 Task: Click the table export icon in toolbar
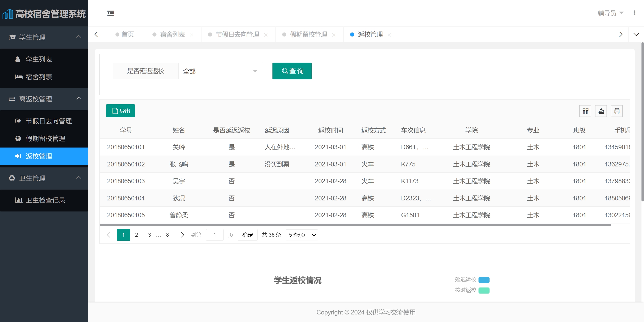[x=601, y=111]
